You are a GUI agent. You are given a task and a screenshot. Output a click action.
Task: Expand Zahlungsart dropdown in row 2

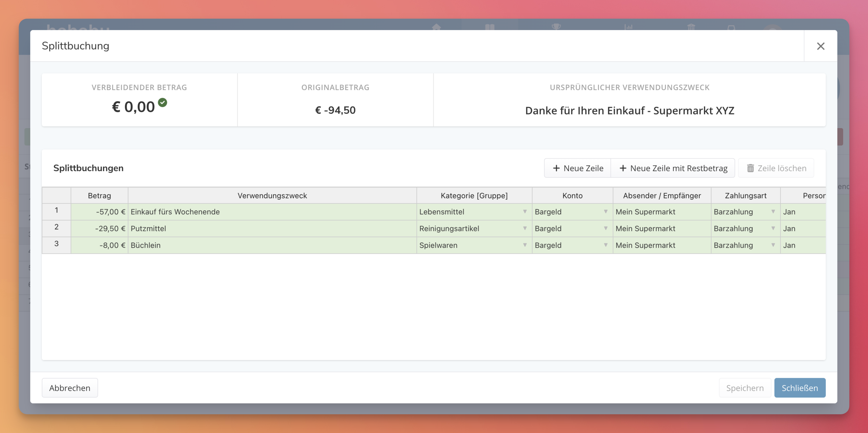point(773,228)
